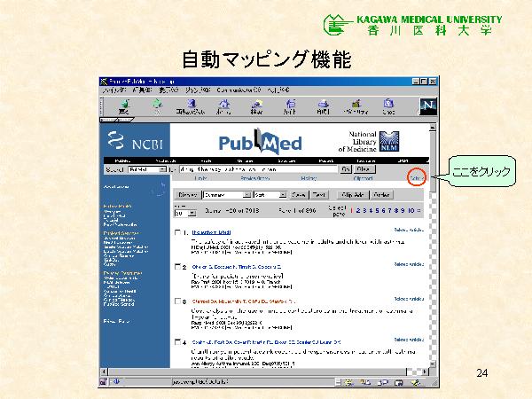This screenshot has height=399, width=532.
Task: Open the Summary display format dropdown
Action: [227, 195]
